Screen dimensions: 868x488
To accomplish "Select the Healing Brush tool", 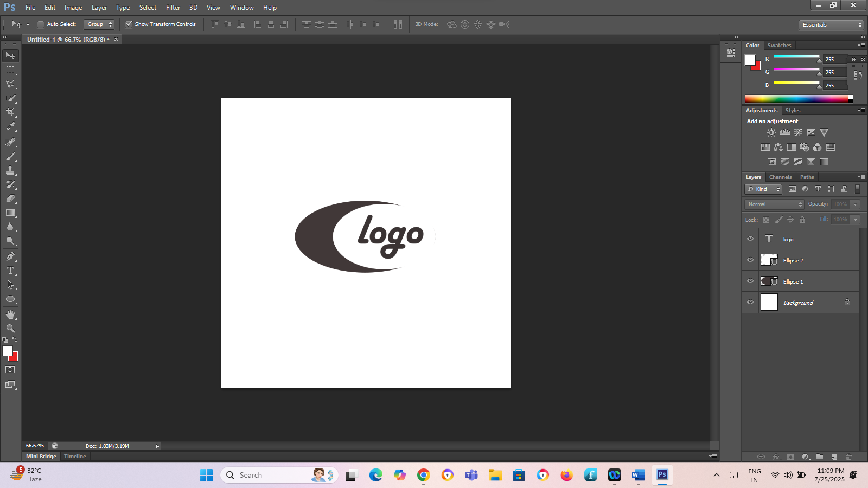I will (10, 142).
